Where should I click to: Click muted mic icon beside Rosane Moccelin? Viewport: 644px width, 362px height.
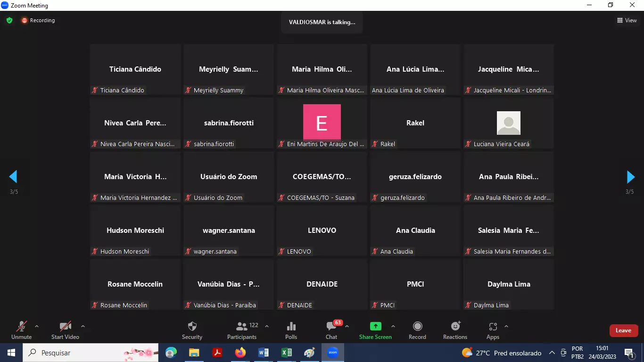click(95, 305)
